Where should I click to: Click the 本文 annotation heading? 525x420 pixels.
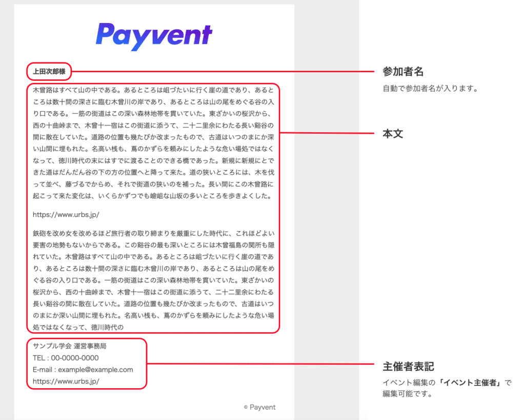(x=393, y=134)
